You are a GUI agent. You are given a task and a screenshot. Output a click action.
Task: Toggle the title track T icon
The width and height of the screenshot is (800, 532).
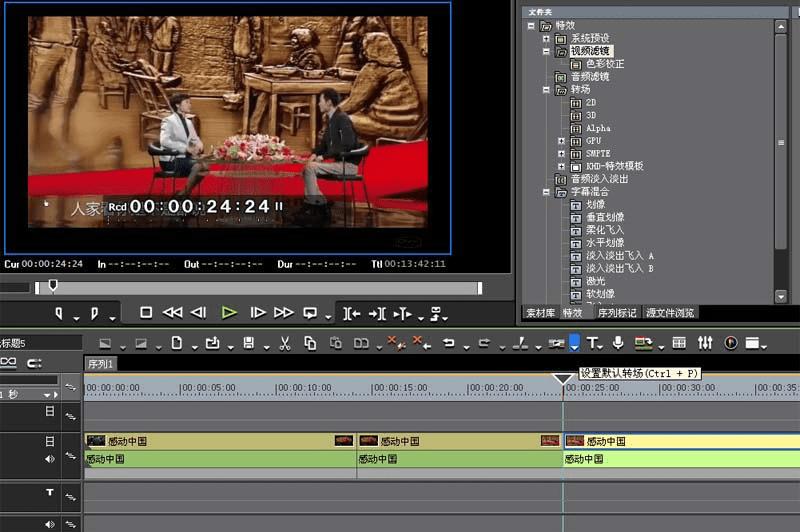pos(50,493)
